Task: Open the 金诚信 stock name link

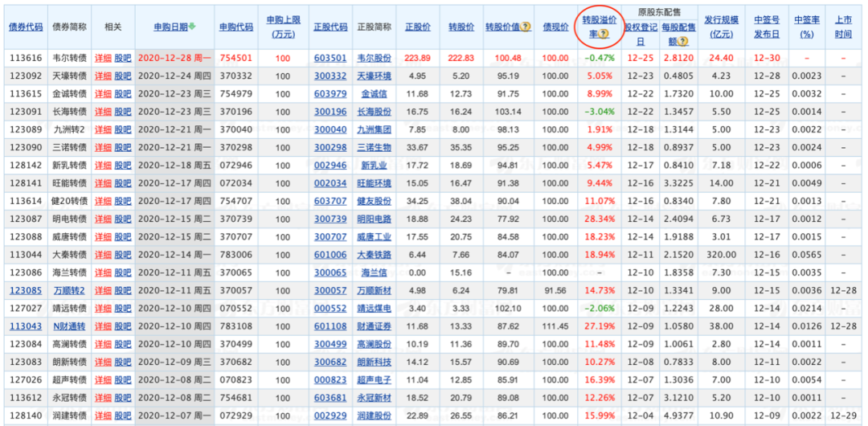Action: tap(375, 94)
